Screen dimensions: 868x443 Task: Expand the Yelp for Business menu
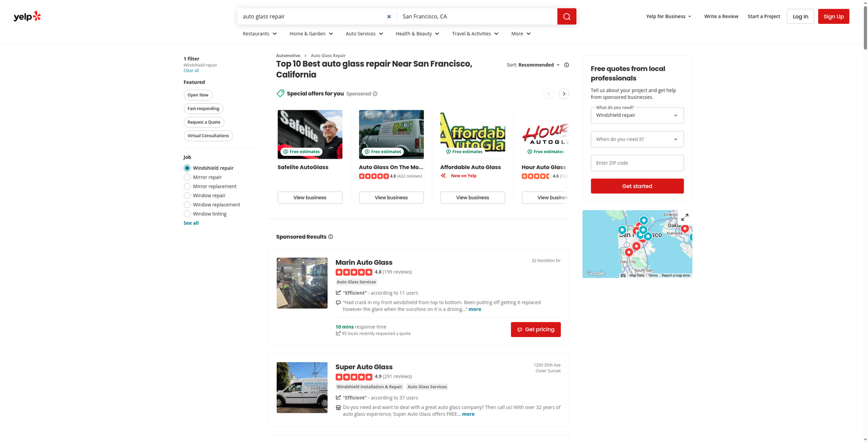[669, 16]
